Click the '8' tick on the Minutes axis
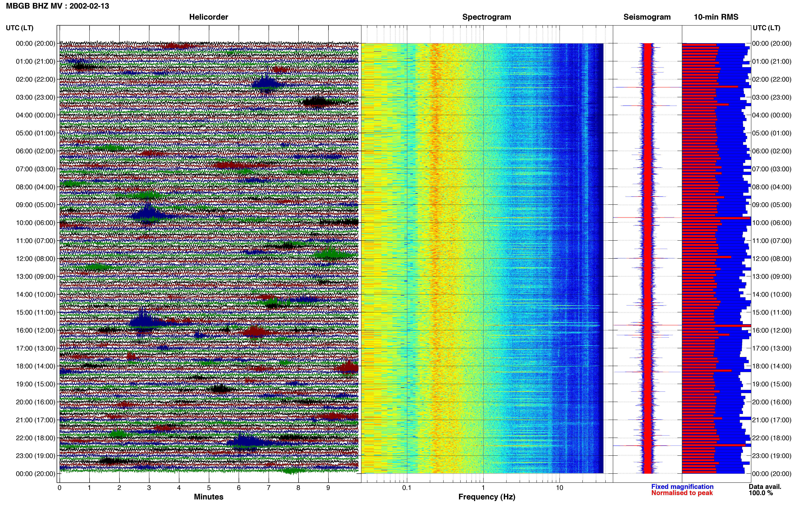812x508 pixels. (298, 488)
